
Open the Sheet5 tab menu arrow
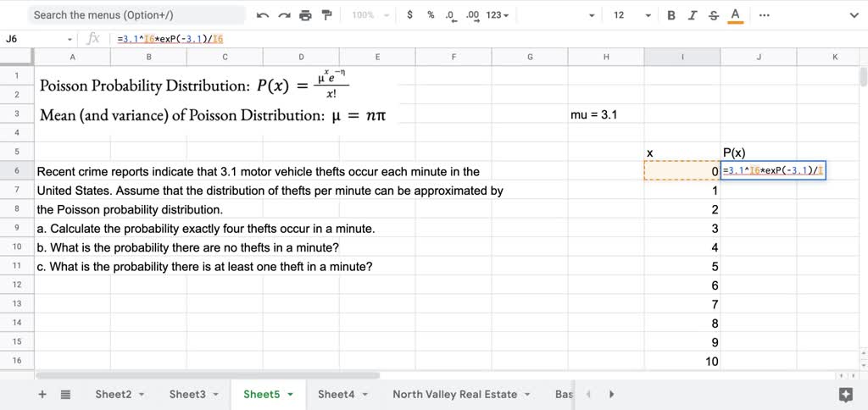point(290,395)
